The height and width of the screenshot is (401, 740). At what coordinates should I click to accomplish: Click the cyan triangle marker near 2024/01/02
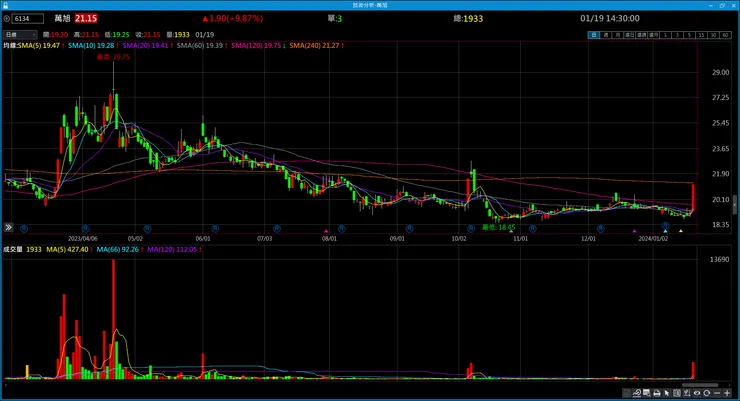pyautogui.click(x=665, y=231)
